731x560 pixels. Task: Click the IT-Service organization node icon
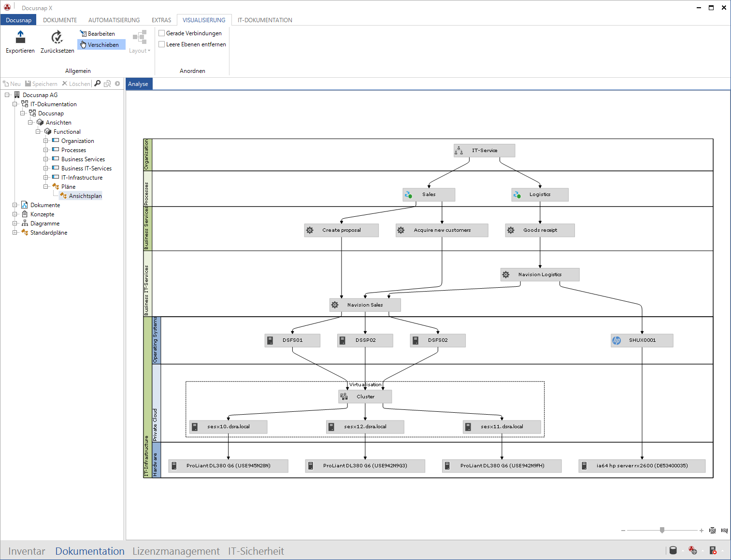click(459, 151)
